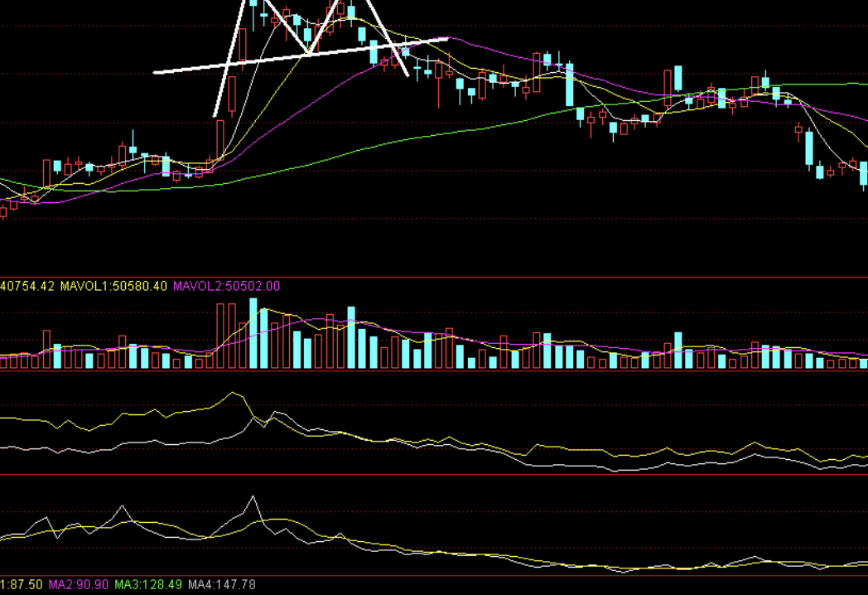Select the MA3:128.49 moving average label
The image size is (868, 595).
(x=148, y=584)
